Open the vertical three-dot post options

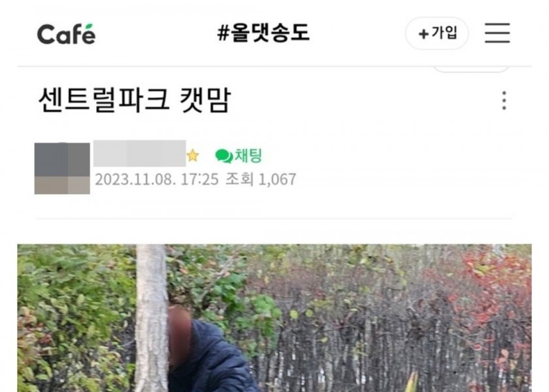[x=504, y=101]
